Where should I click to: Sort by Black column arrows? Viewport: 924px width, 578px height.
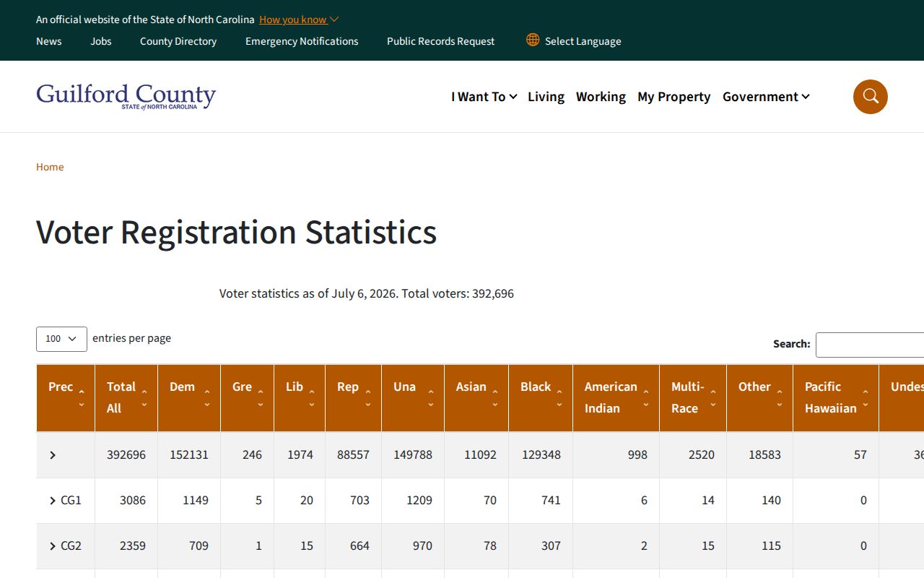[x=559, y=398]
